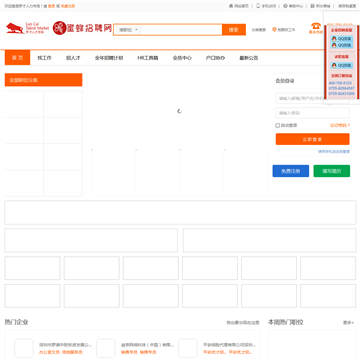Screen dimensions: 360x360
Task: Select the 会员中心 menu item
Action: pos(182,58)
